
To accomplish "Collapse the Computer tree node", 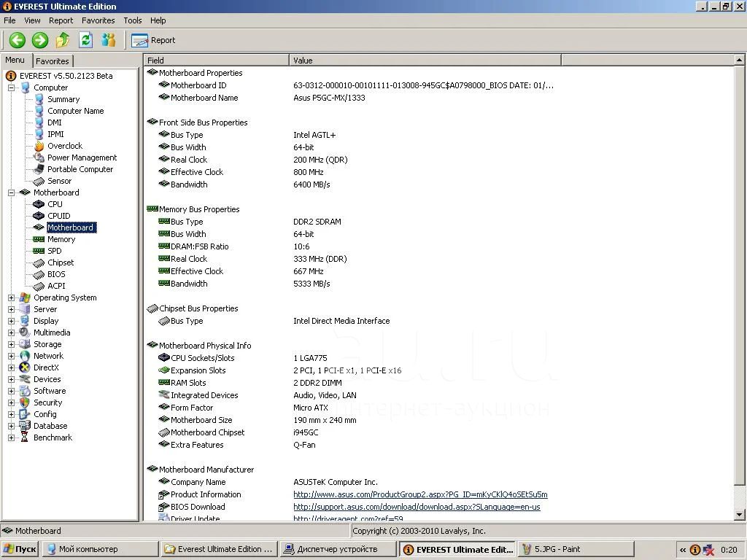I will tap(11, 87).
